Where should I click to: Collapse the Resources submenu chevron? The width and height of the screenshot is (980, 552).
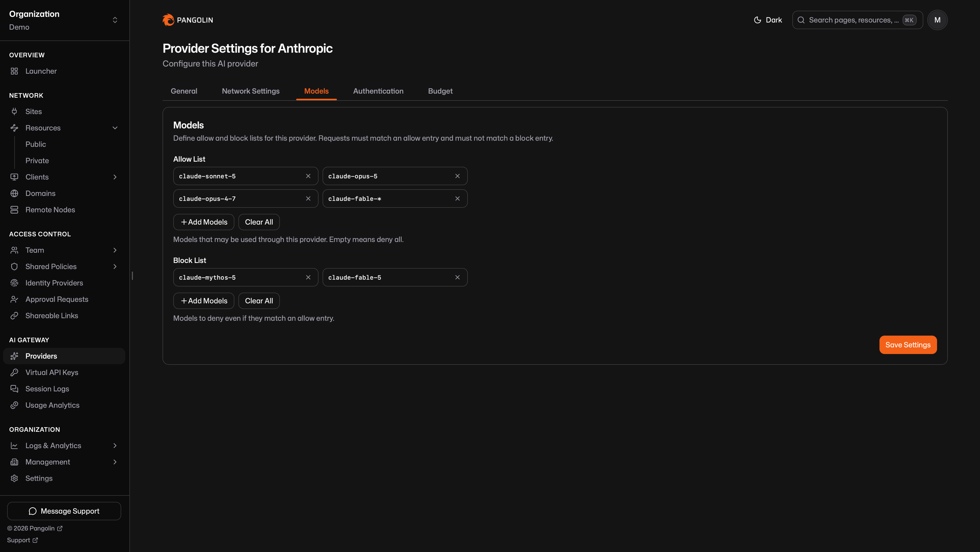click(115, 128)
